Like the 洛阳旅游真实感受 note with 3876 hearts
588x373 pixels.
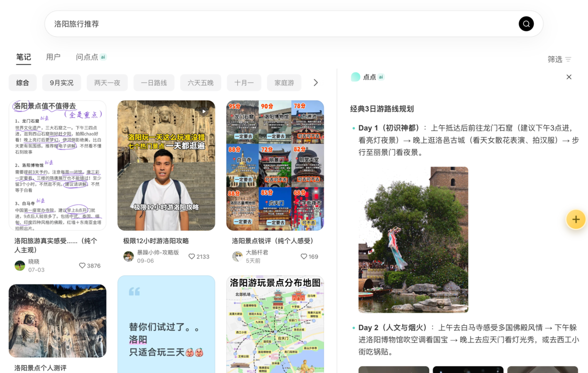tap(82, 265)
